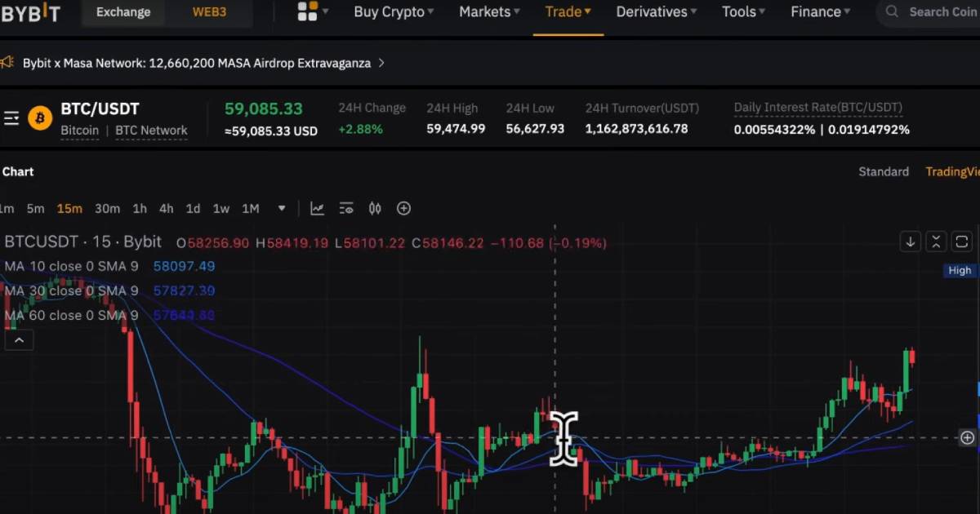This screenshot has height=514, width=980.
Task: Open the market list hamburger icon
Action: point(11,118)
